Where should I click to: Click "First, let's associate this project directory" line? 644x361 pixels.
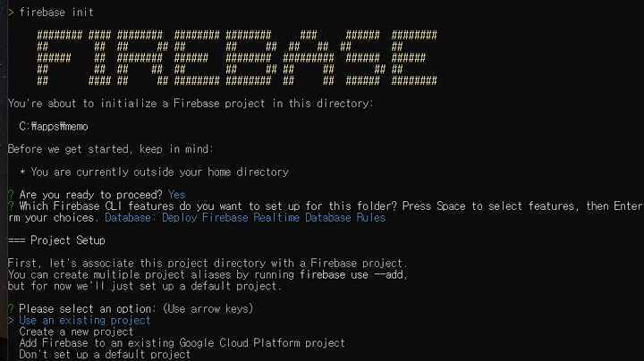(x=208, y=263)
